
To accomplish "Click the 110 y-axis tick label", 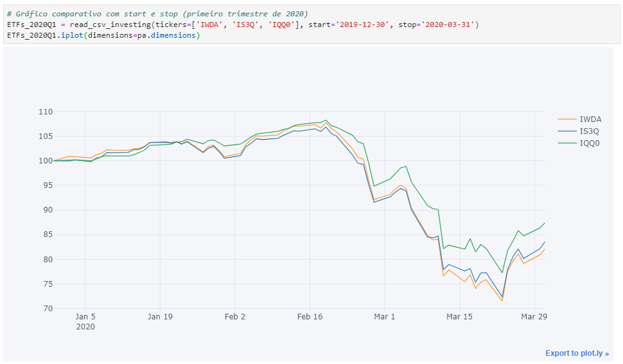I will tap(45, 112).
